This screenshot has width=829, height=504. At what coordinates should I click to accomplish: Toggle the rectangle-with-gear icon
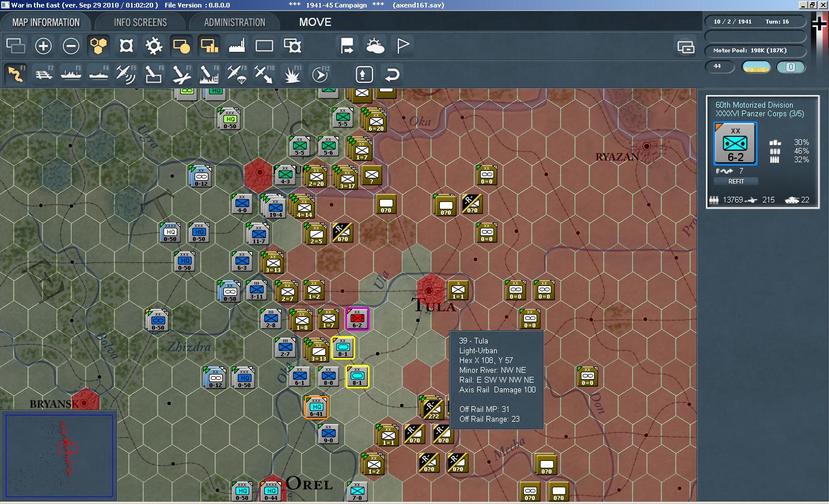pyautogui.click(x=292, y=45)
